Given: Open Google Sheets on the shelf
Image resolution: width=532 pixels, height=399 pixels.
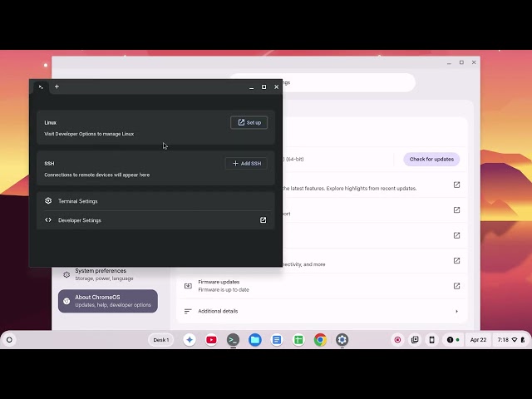Looking at the screenshot, I should pyautogui.click(x=298, y=340).
